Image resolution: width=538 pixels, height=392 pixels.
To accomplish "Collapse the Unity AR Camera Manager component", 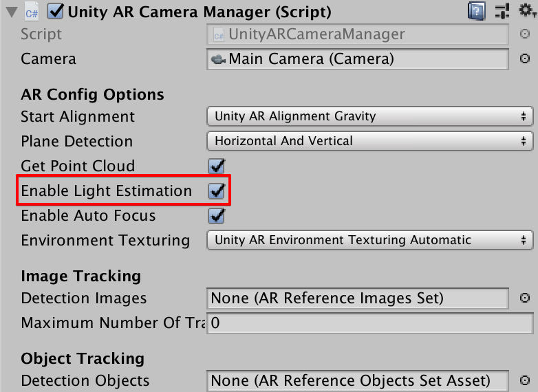I will point(12,12).
